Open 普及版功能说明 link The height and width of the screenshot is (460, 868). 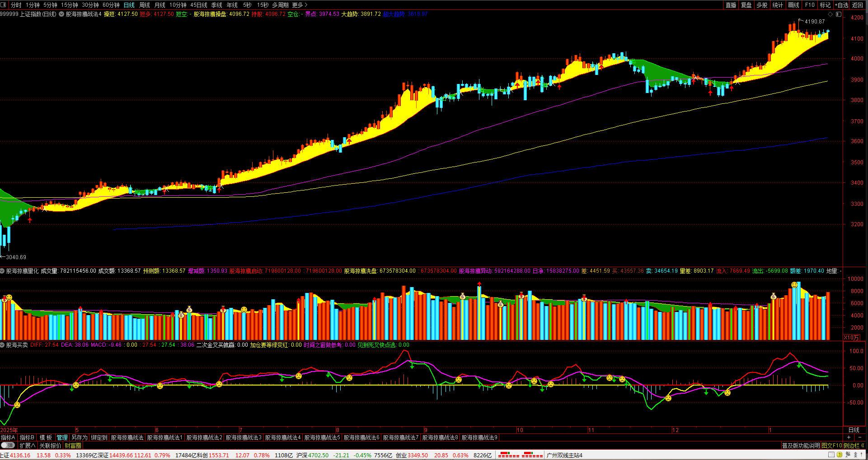pyautogui.click(x=801, y=446)
